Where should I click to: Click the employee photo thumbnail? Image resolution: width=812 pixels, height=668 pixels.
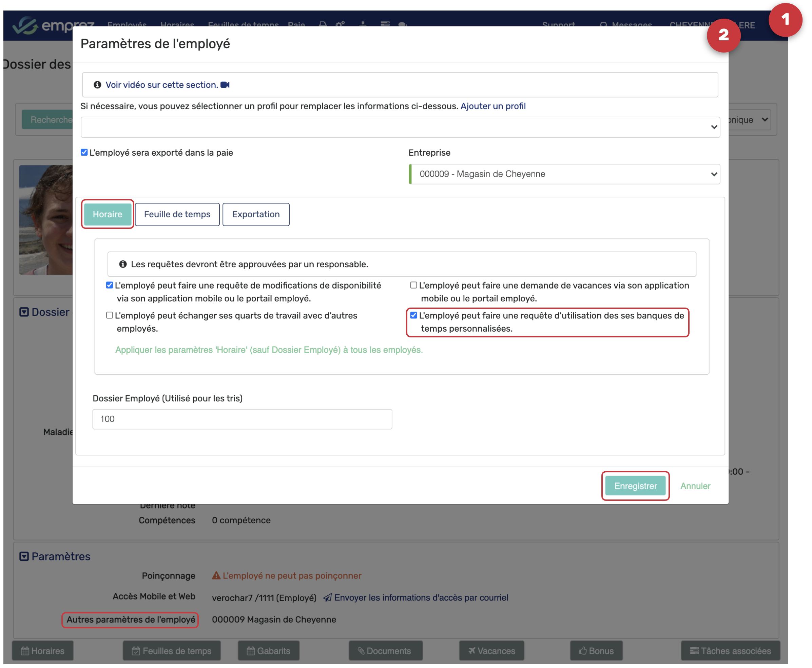(x=46, y=220)
